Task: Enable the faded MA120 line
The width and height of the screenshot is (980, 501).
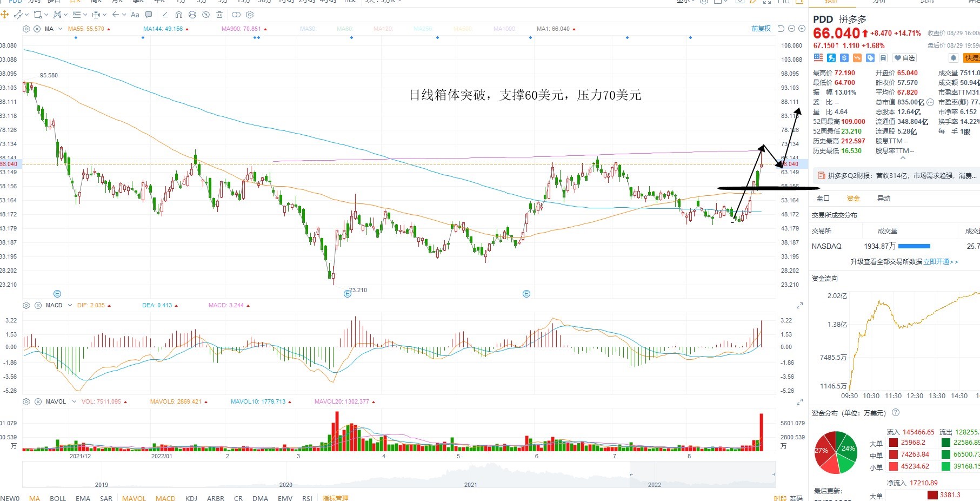Action: click(383, 29)
